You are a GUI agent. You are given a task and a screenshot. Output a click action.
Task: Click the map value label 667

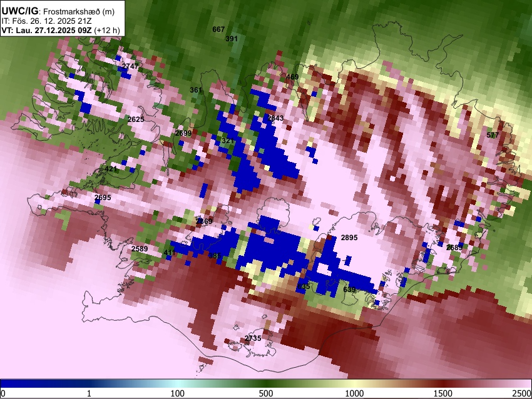point(218,29)
